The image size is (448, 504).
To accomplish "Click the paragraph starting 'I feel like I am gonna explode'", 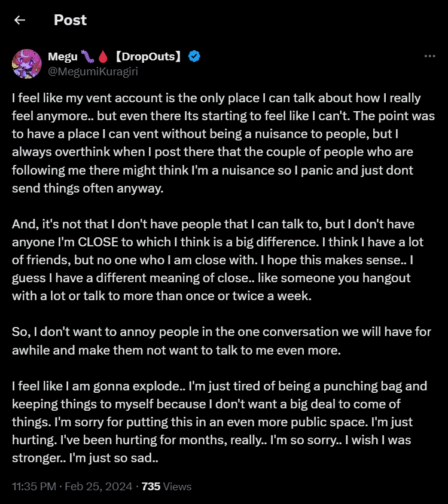I will pos(220,421).
